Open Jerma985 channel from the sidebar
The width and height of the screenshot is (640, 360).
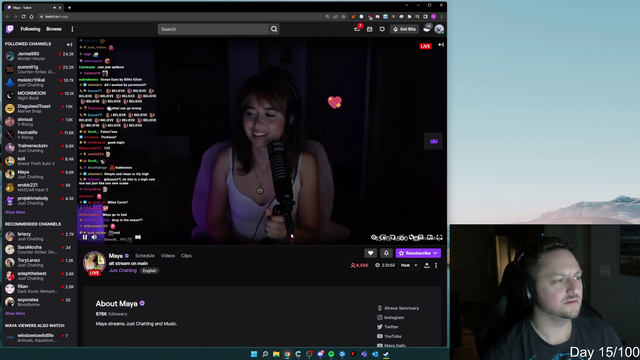(x=39, y=56)
